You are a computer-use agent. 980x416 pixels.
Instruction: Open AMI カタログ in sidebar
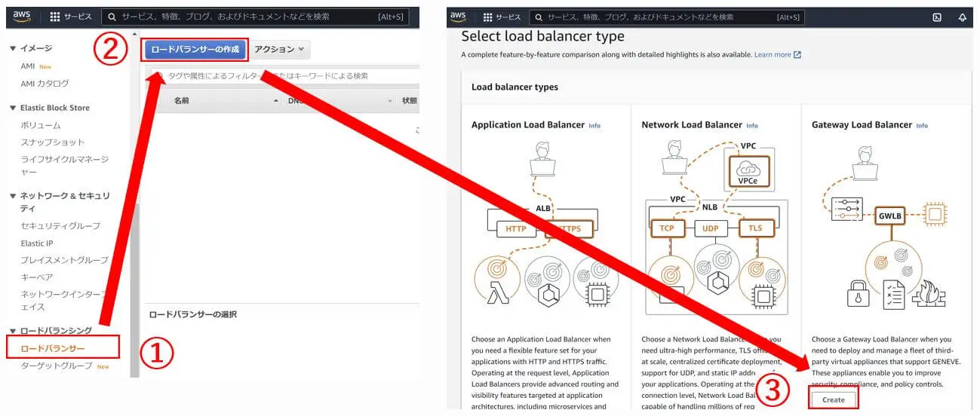point(45,84)
